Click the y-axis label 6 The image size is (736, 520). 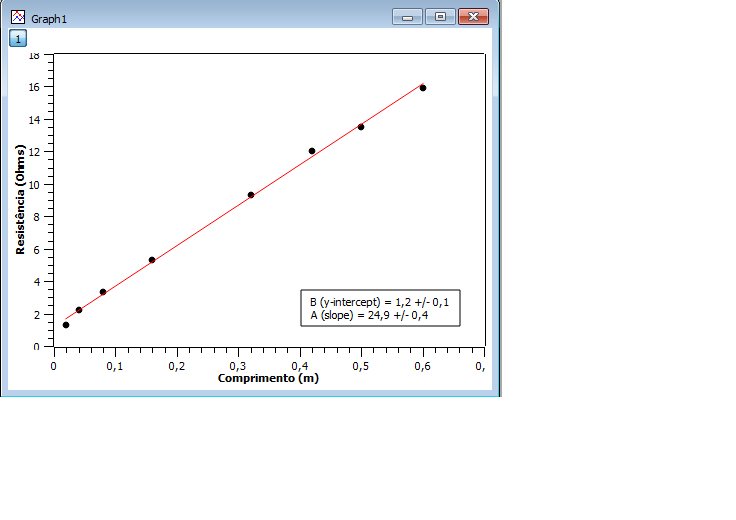tap(37, 250)
